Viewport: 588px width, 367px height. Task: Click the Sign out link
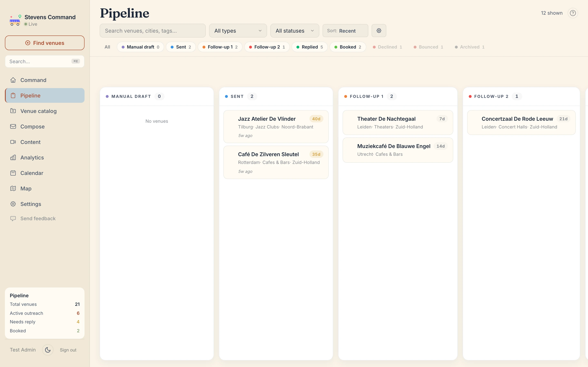pos(68,350)
